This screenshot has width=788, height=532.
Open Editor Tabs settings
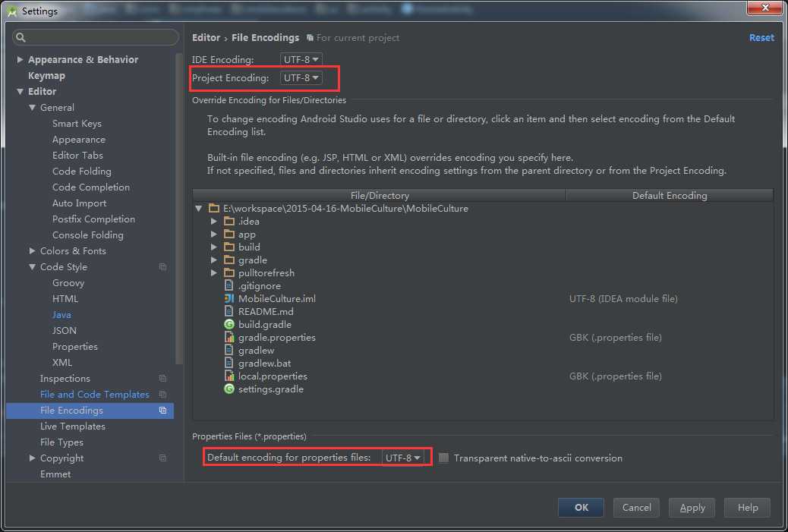[x=77, y=156]
